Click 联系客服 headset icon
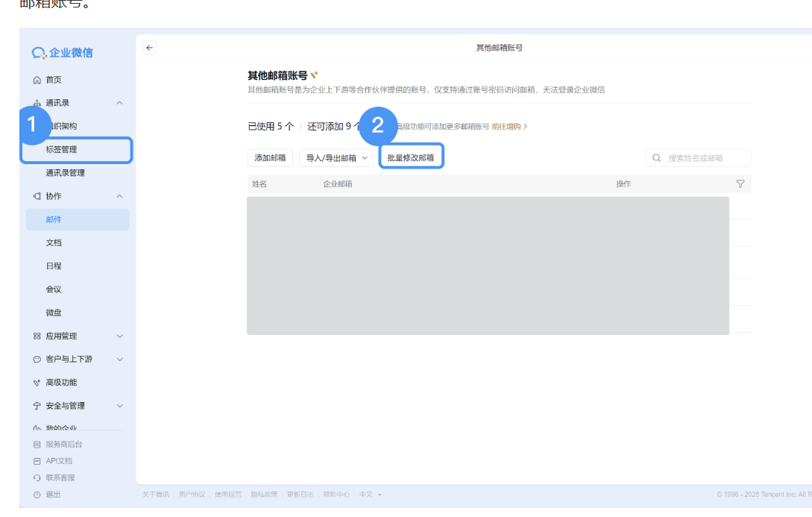The height and width of the screenshot is (517, 812). click(36, 477)
